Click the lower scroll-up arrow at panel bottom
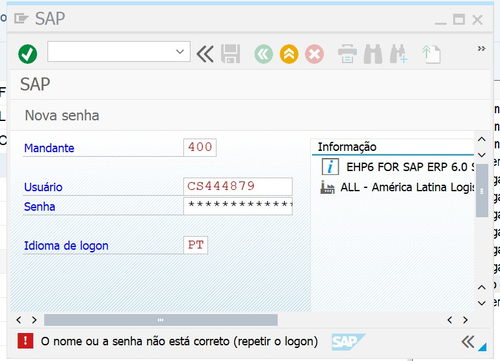Image resolution: width=500 pixels, height=361 pixels. (x=482, y=287)
